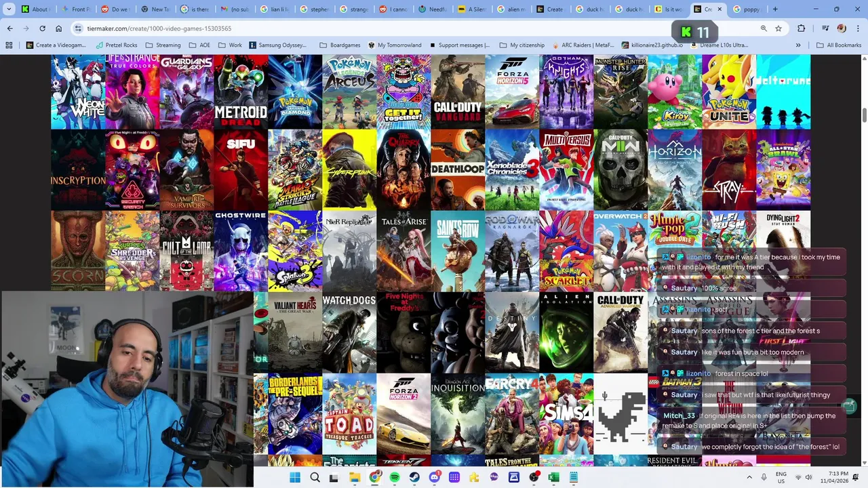Open 'ARC Raiders | MetaF...' bookmark
The width and height of the screenshot is (868, 488).
click(x=583, y=45)
